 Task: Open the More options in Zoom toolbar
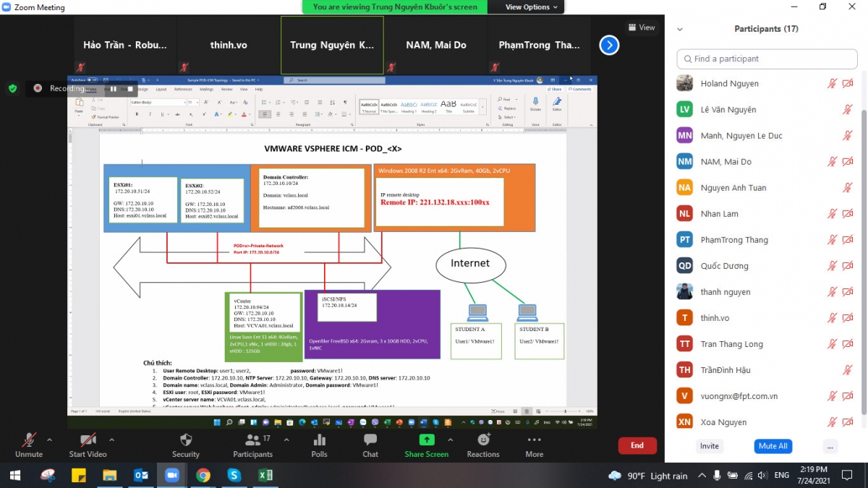535,445
